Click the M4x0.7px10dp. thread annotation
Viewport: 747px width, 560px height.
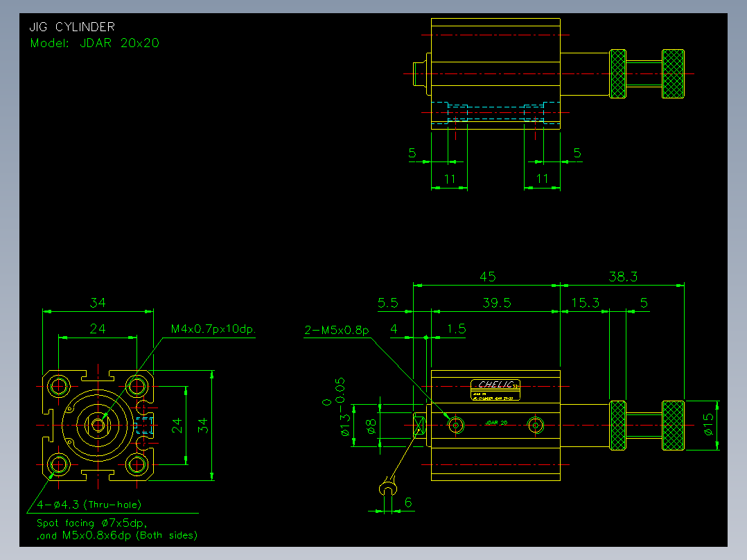(x=213, y=329)
